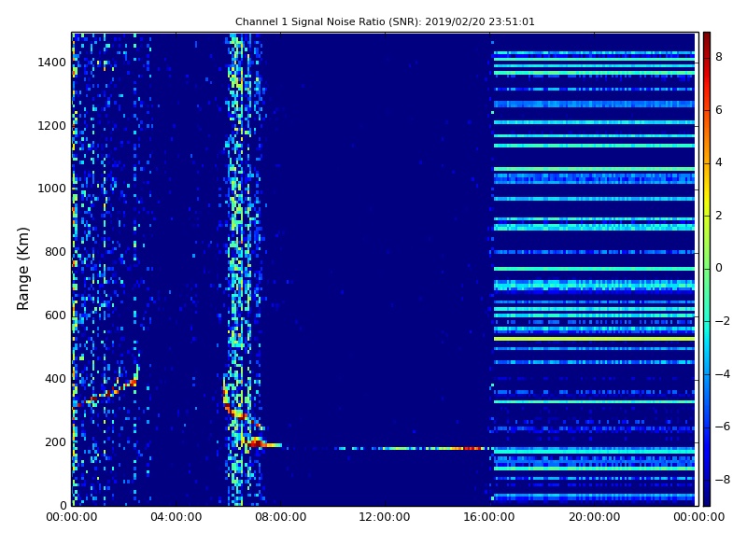Viewport: 747px width, 560px height.
Task: Click the 400 range tick label
Action: pyautogui.click(x=55, y=379)
